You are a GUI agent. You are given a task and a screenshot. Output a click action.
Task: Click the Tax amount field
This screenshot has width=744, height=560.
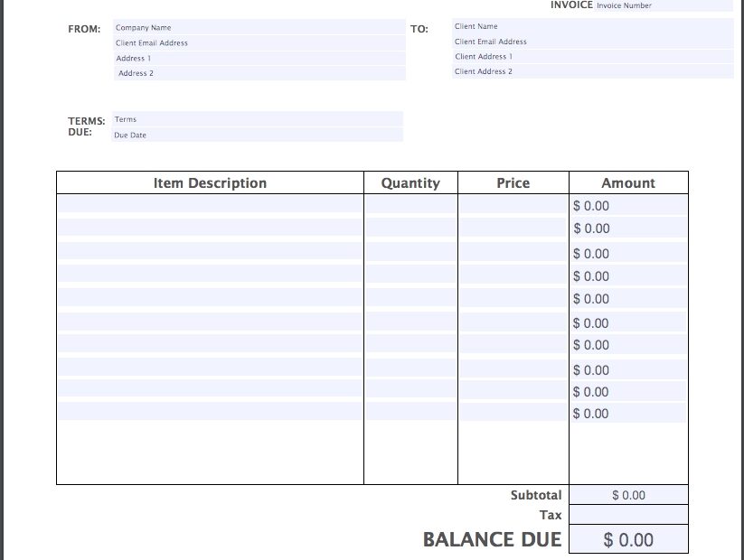(626, 514)
